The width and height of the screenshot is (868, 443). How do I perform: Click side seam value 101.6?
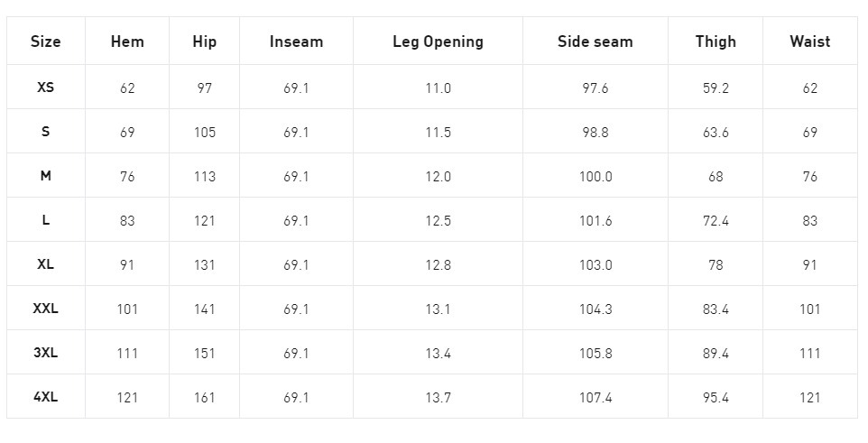(x=596, y=221)
